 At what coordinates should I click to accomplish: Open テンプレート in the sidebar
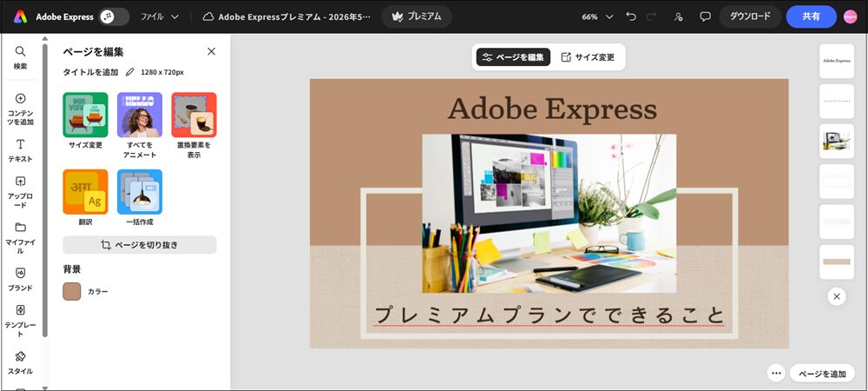pos(21,321)
